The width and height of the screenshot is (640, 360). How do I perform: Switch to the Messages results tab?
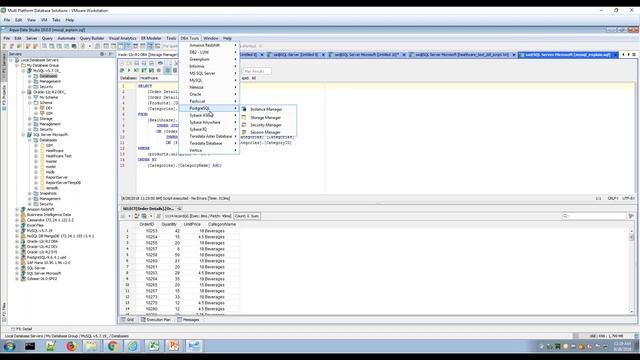pos(188,320)
